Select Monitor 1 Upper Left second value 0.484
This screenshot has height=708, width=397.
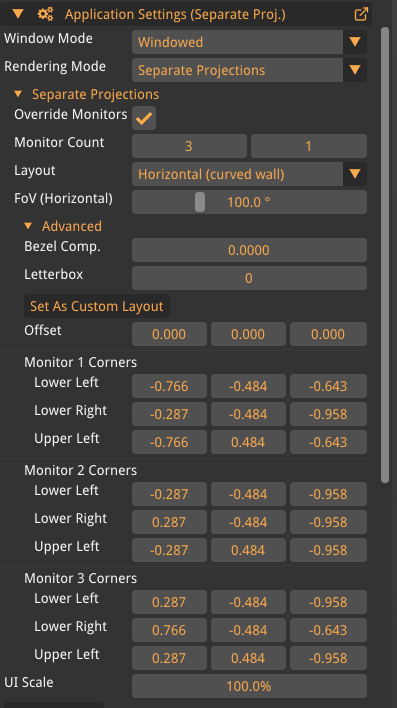248,442
